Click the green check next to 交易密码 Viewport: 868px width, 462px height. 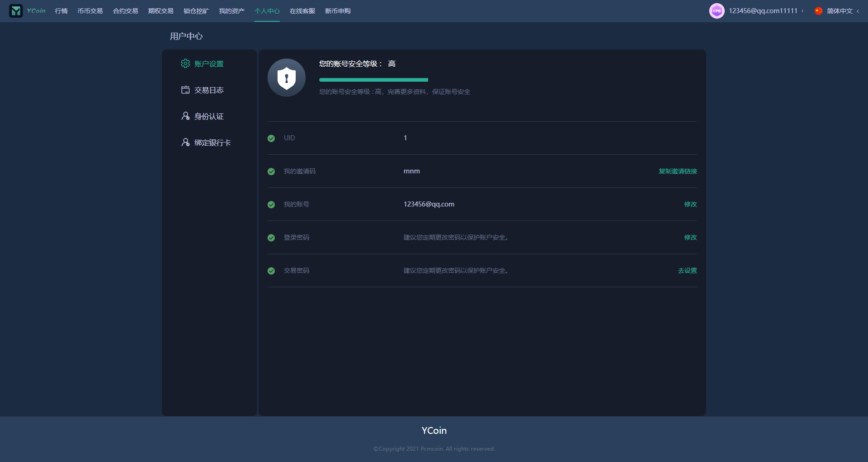point(271,271)
